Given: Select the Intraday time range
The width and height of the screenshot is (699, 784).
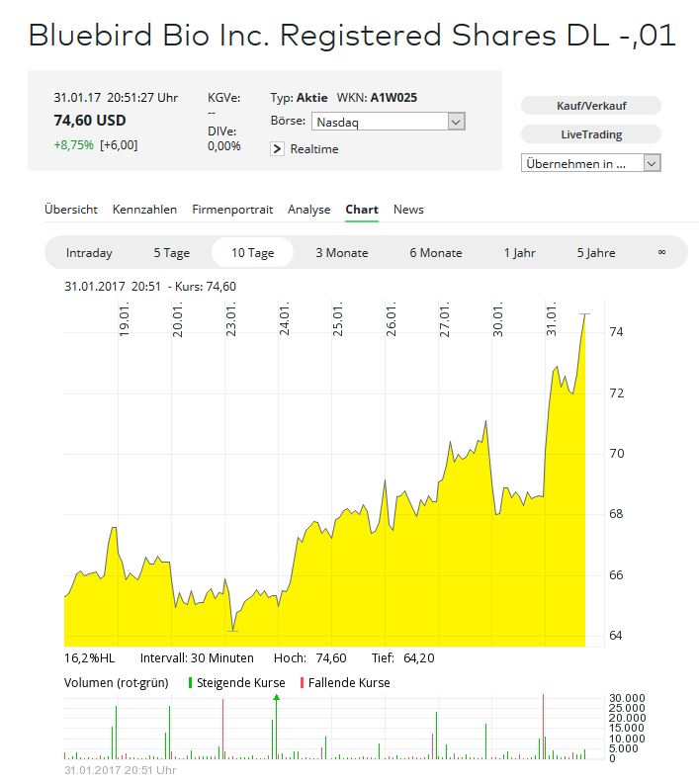Looking at the screenshot, I should point(89,253).
